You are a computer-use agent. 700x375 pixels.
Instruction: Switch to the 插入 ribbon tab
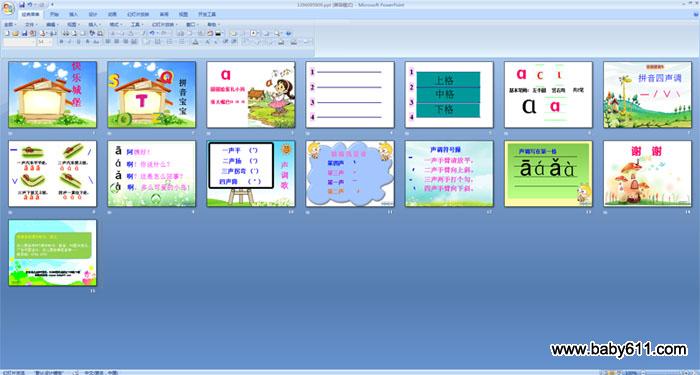pos(74,14)
